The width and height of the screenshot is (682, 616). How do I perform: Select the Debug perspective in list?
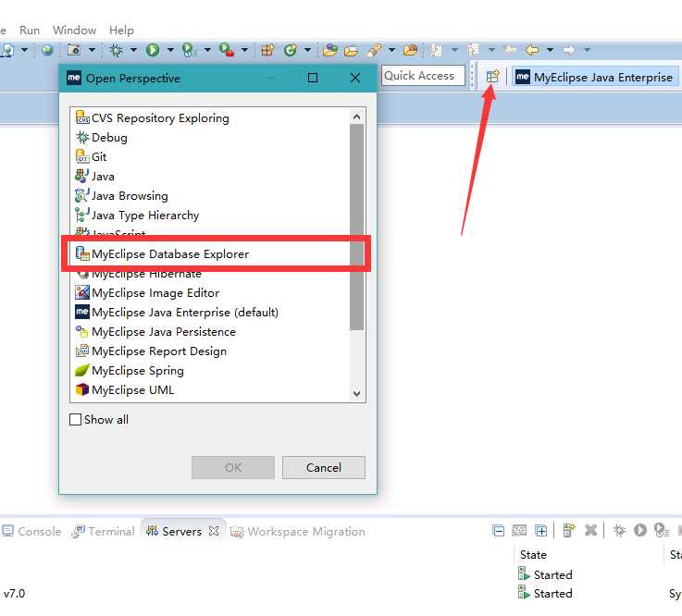point(210,138)
